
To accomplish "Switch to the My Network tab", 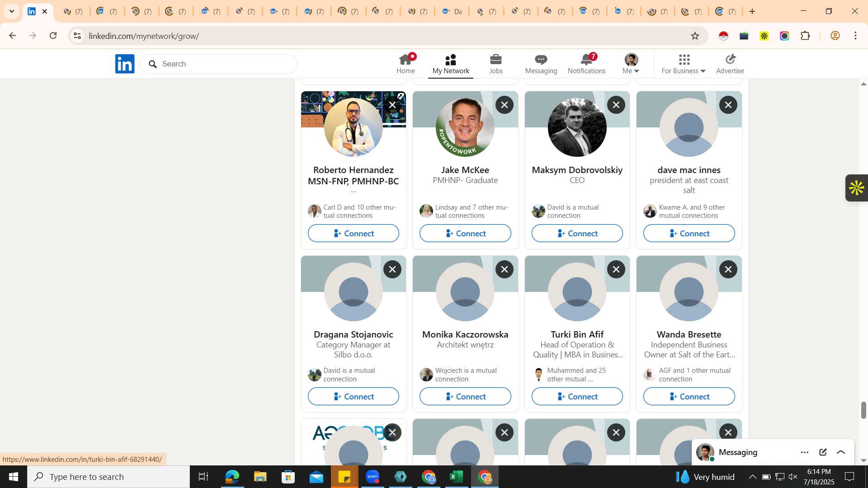I will [451, 64].
